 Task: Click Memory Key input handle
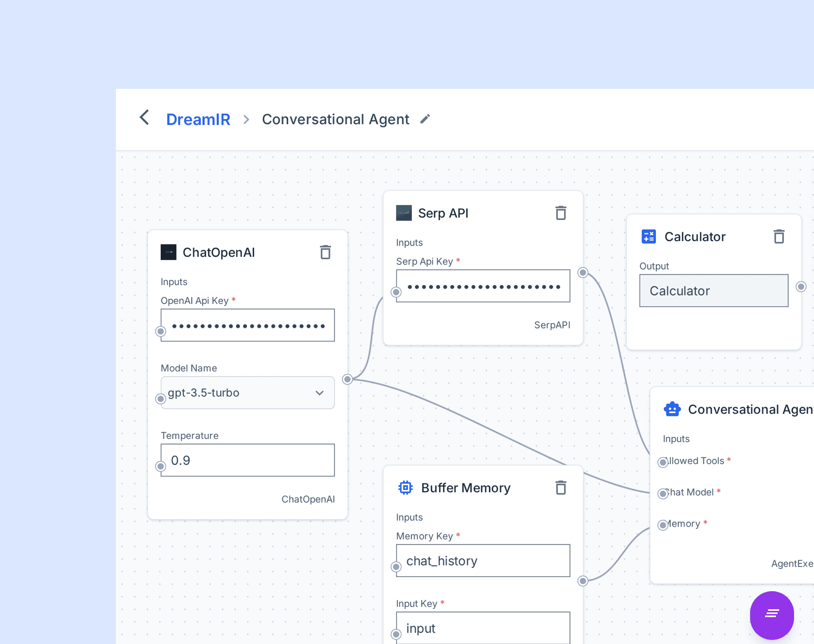[x=396, y=566]
